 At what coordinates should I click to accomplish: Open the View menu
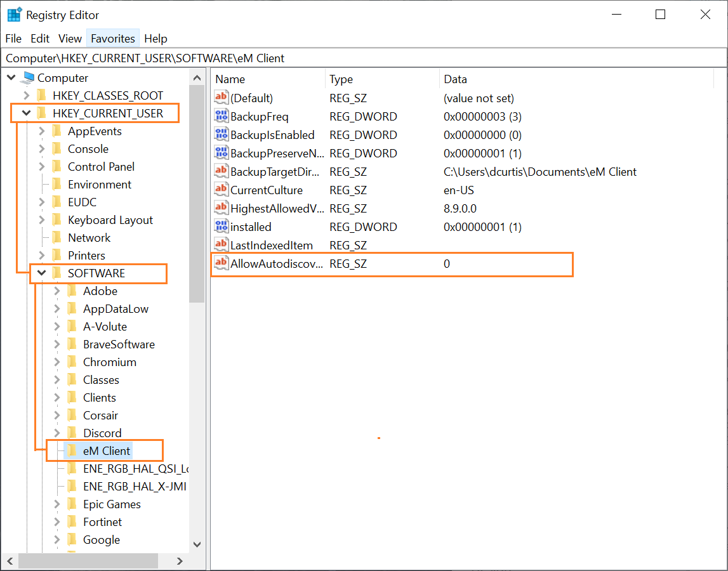(x=70, y=39)
